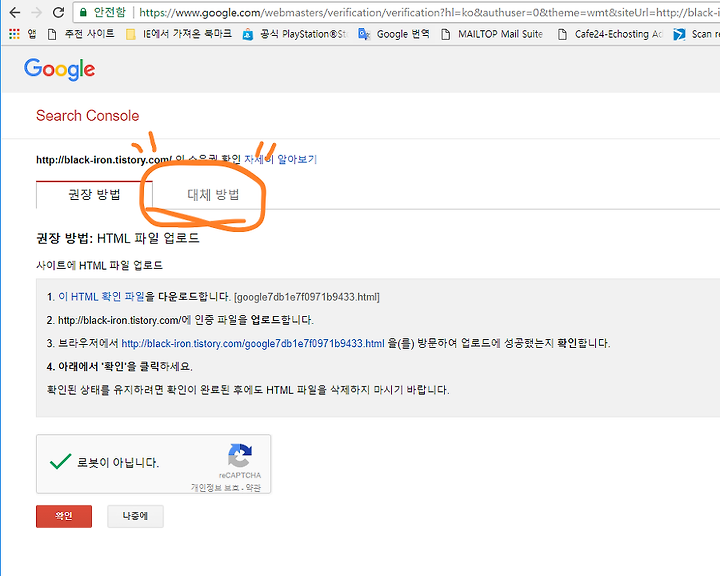Click the green secure padlock icon
This screenshot has height=576, width=720.
(83, 12)
